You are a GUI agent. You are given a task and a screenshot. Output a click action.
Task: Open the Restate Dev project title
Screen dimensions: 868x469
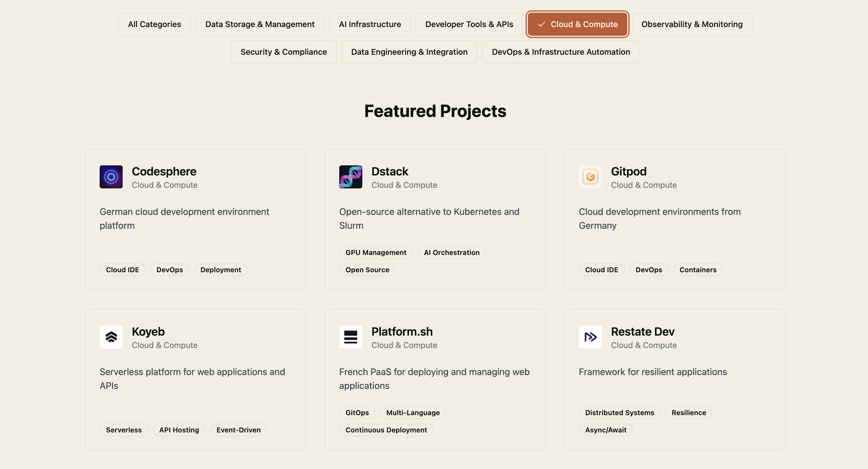[643, 331]
